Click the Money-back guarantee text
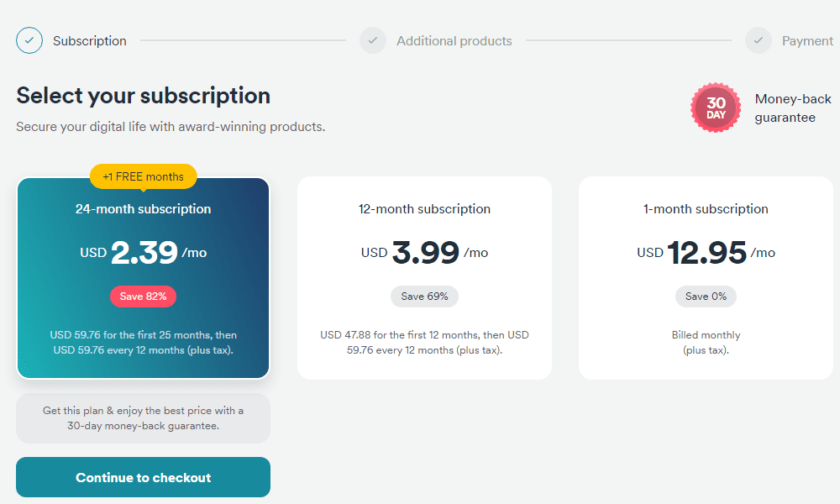 [x=793, y=108]
